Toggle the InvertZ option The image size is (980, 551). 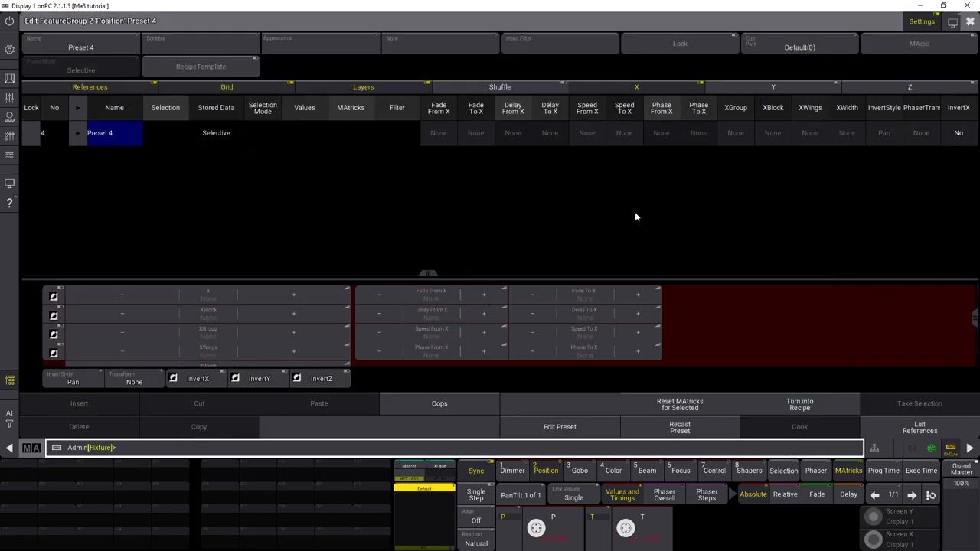[x=322, y=378]
